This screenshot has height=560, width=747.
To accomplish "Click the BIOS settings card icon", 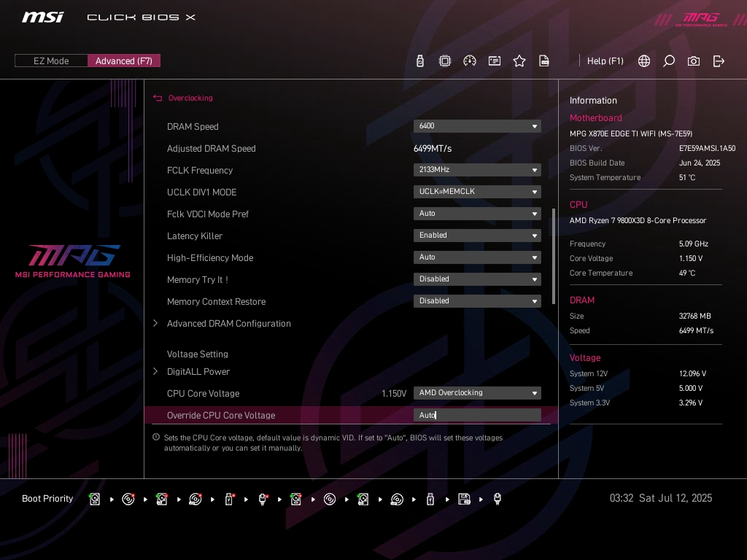I will 495,61.
